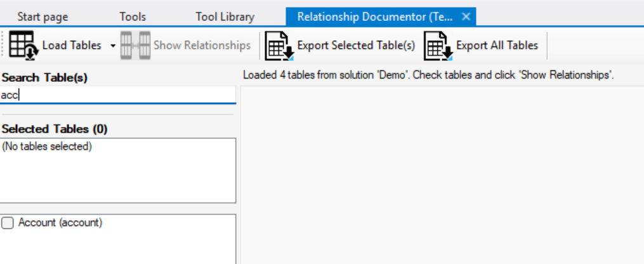This screenshot has width=644, height=264.
Task: Click the Export All Tables icon
Action: coord(438,45)
